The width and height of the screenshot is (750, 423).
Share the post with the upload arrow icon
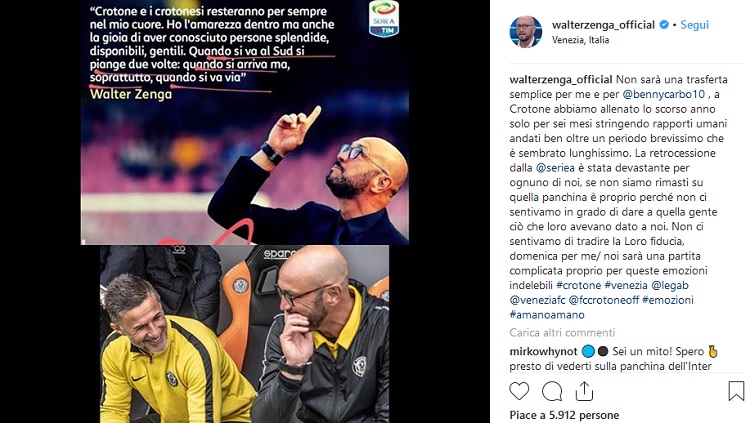coord(584,391)
